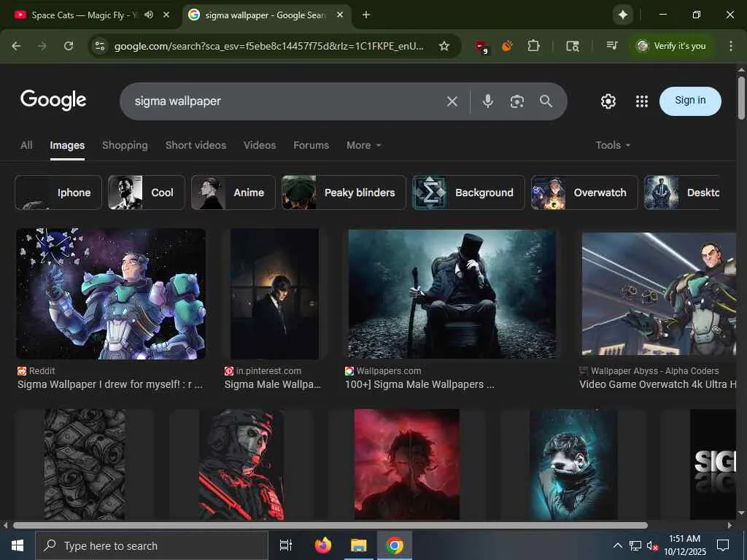Filter results by Cool chip
This screenshot has width=747, height=560.
(x=146, y=192)
